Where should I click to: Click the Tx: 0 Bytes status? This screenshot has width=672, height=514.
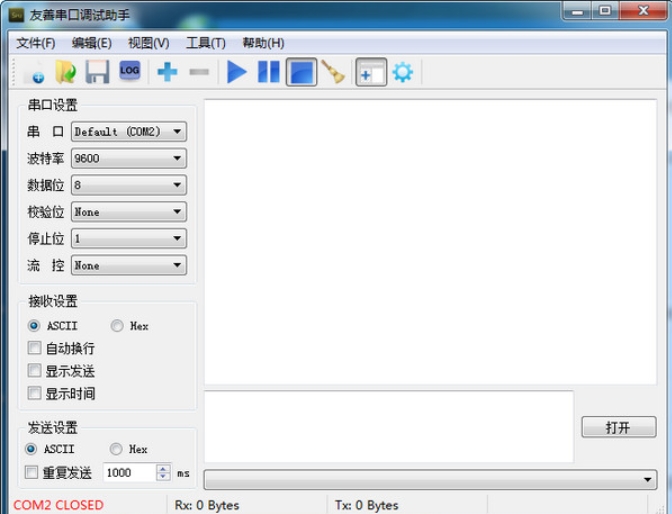[366, 505]
